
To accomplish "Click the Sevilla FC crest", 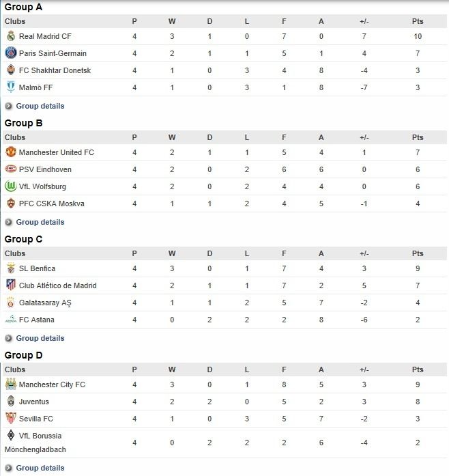I will (11, 418).
